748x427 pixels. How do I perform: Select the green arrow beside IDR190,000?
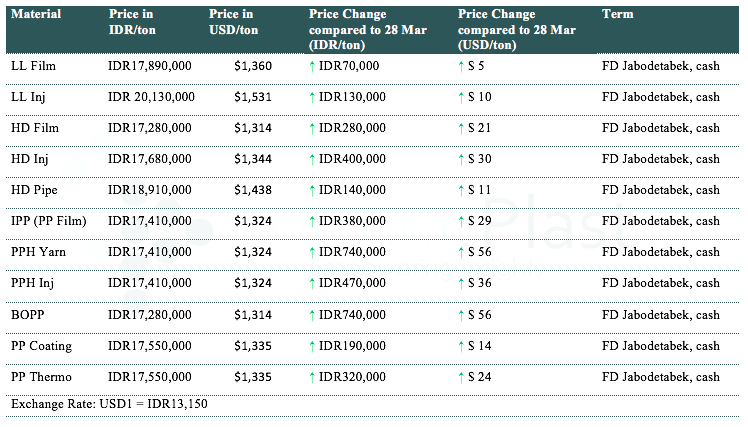tap(313, 346)
